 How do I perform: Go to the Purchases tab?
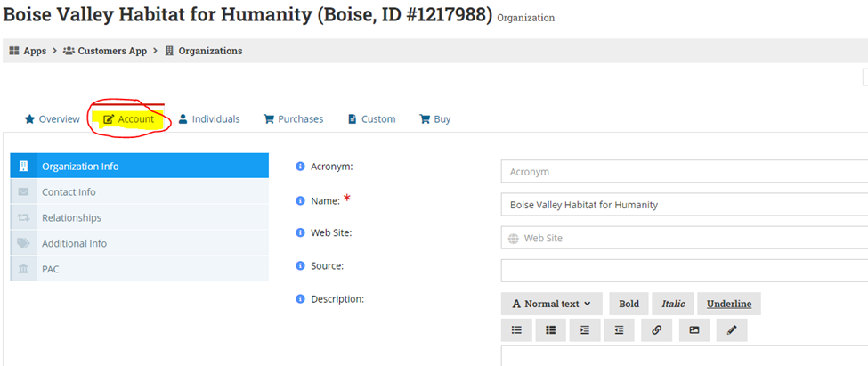pyautogui.click(x=294, y=119)
